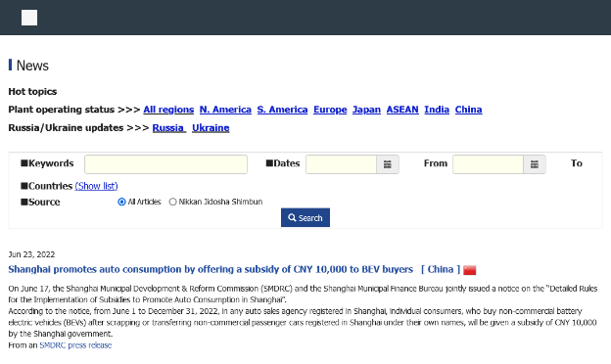The height and width of the screenshot is (364, 611).
Task: Open the Ukraine updates link
Action: click(x=211, y=127)
